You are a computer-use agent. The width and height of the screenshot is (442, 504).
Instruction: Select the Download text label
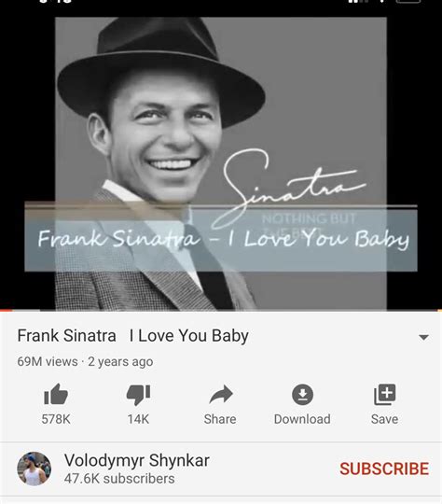302,419
